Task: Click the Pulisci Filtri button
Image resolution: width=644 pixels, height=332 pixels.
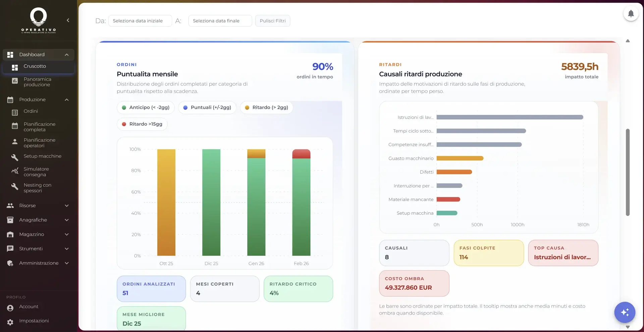Action: [273, 21]
